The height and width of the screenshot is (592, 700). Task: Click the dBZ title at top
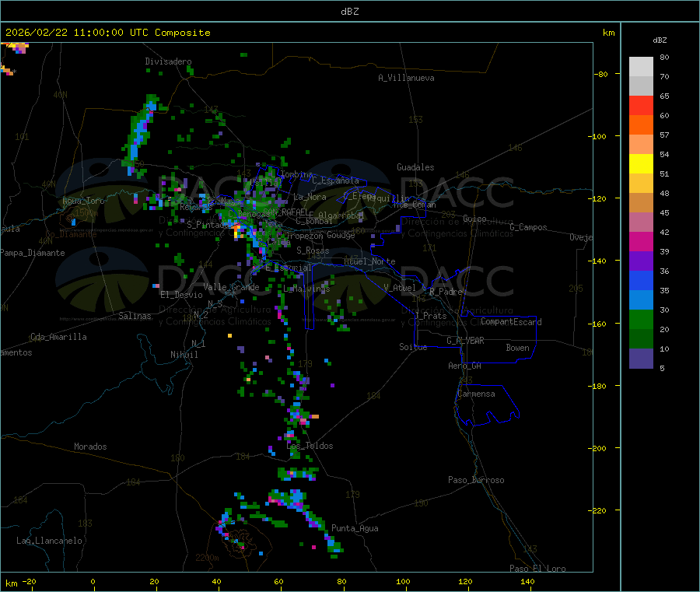point(349,12)
